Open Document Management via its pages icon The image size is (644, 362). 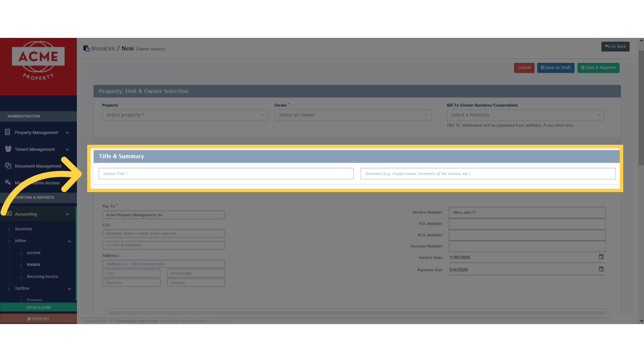tap(7, 166)
